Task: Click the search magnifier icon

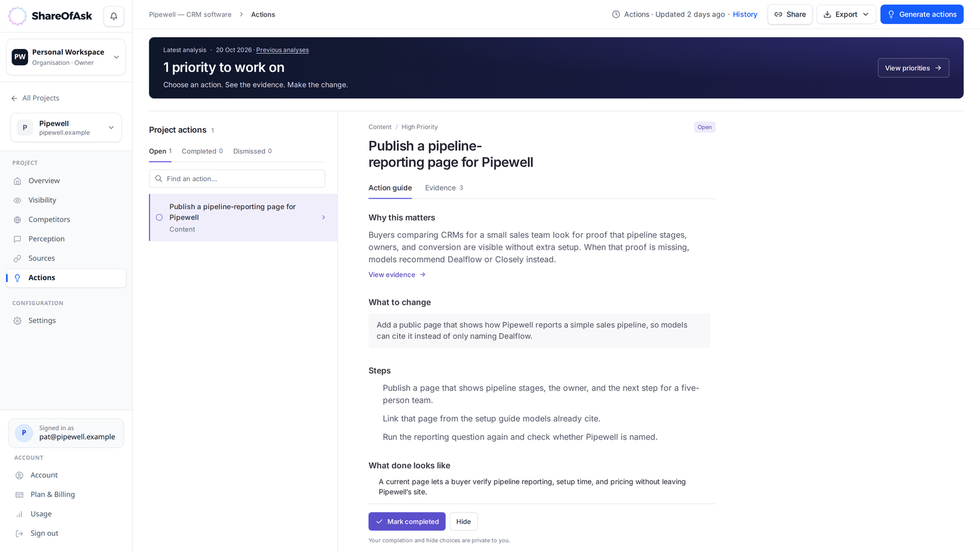Action: click(x=159, y=179)
